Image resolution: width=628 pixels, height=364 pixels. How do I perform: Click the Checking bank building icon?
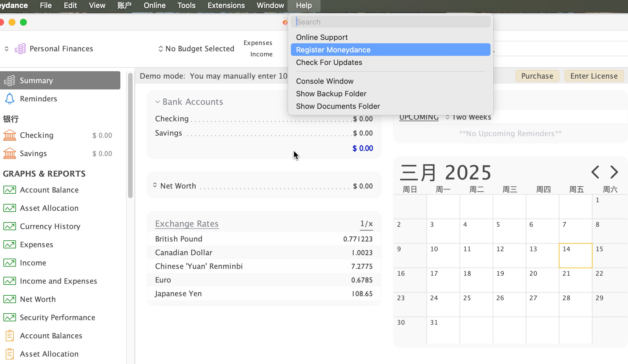coord(10,135)
